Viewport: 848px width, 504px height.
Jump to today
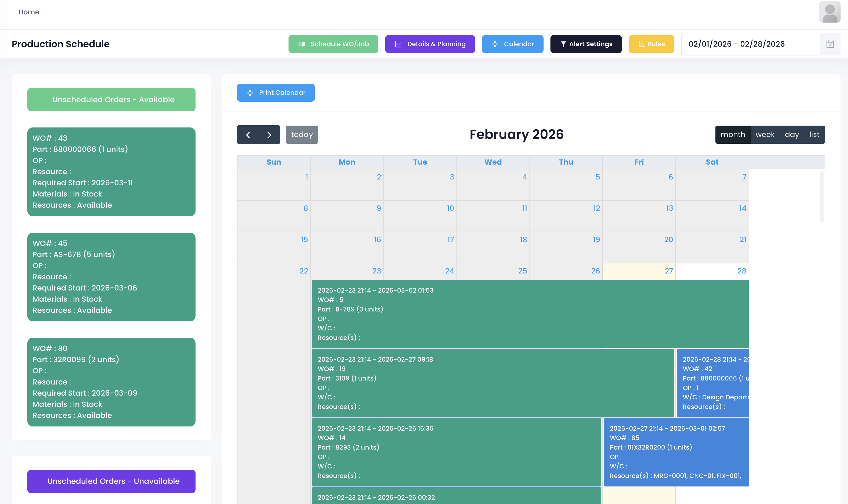pyautogui.click(x=302, y=135)
